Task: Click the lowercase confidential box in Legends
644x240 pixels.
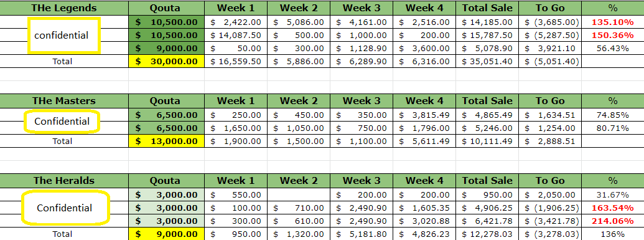Action: [x=64, y=36]
